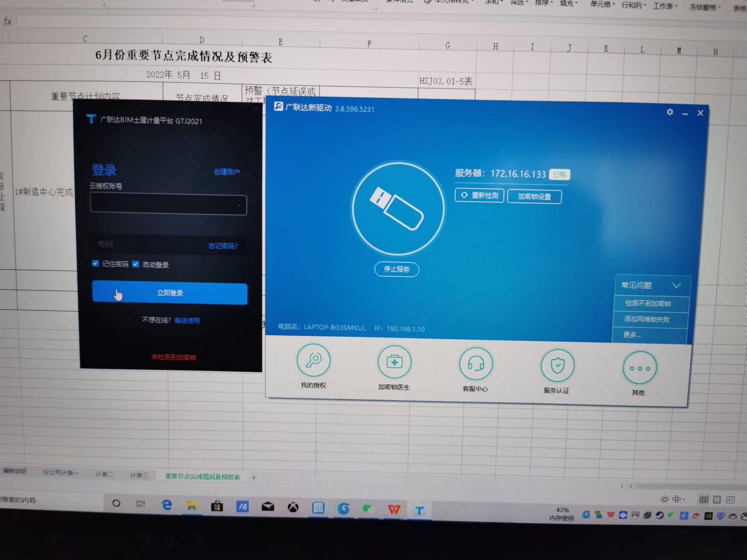Click the HSJ03.01-5表 cell
The width and height of the screenshot is (747, 560).
[x=446, y=81]
